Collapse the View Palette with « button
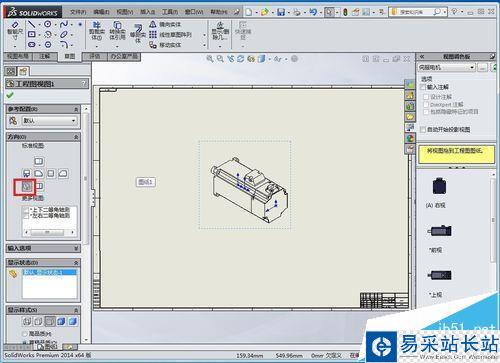 coord(422,57)
